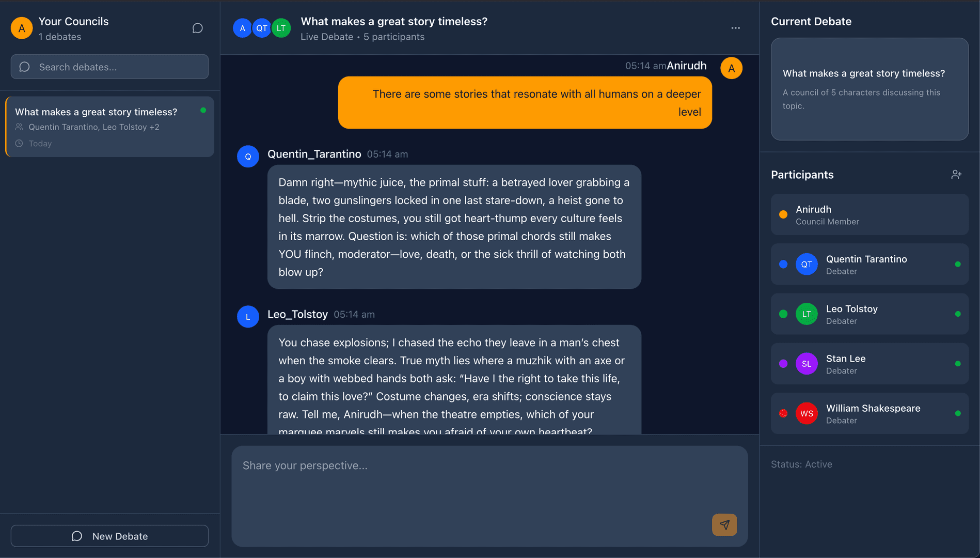This screenshot has width=980, height=558.
Task: Click the chat bubble icon beside Your Councils
Action: (x=197, y=28)
